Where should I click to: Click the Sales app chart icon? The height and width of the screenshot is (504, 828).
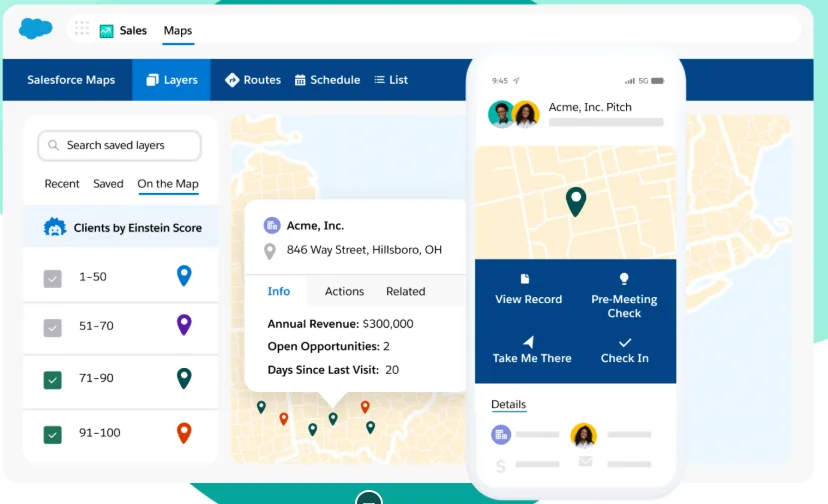click(x=107, y=31)
